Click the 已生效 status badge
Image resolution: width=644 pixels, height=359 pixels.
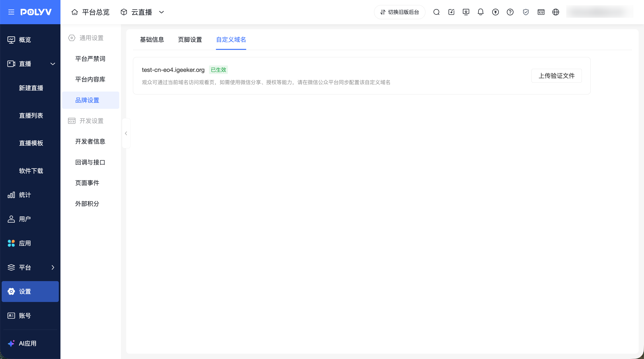pyautogui.click(x=219, y=70)
